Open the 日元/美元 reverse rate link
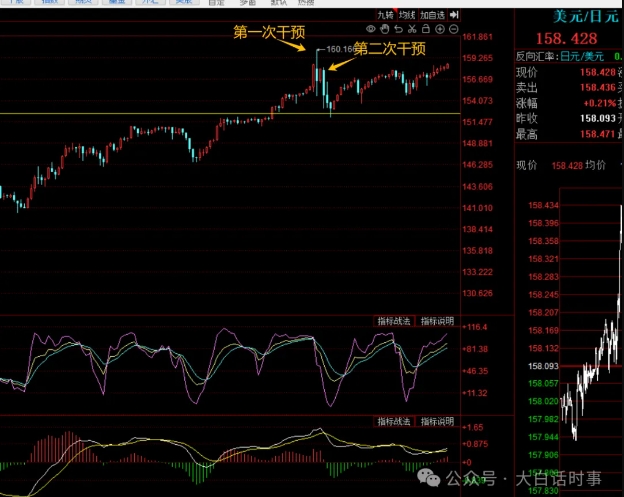Viewport: 624px width, 497px height. (x=582, y=57)
